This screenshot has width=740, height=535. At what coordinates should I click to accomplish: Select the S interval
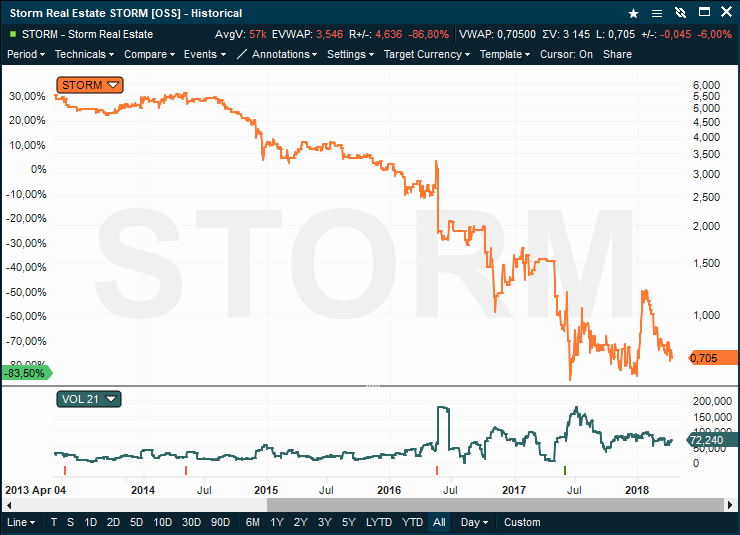tap(70, 522)
